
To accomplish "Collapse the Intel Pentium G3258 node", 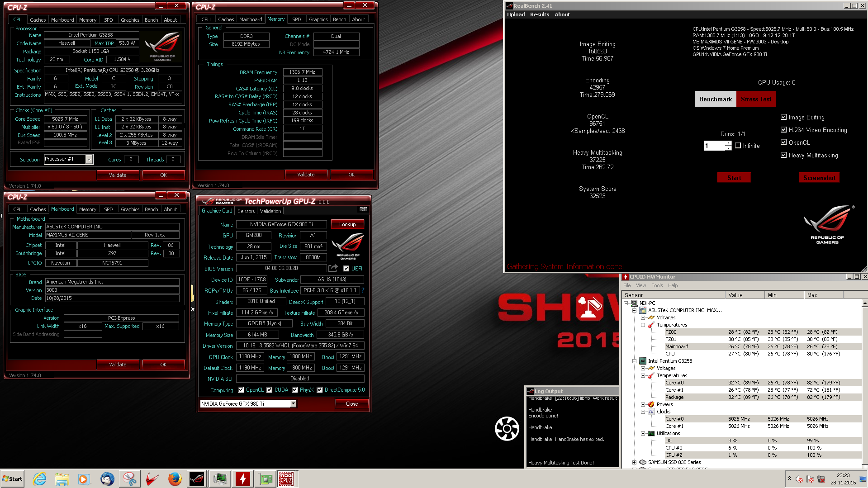I will [x=634, y=361].
